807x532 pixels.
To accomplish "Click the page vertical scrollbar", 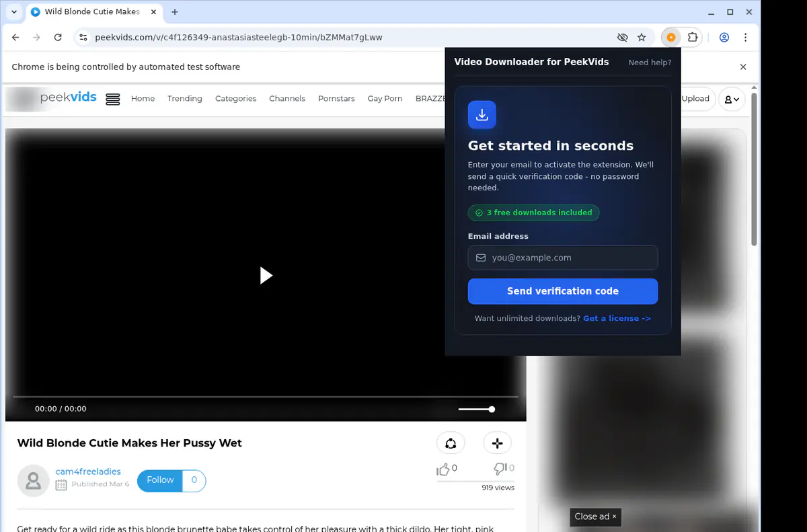I will click(x=755, y=169).
